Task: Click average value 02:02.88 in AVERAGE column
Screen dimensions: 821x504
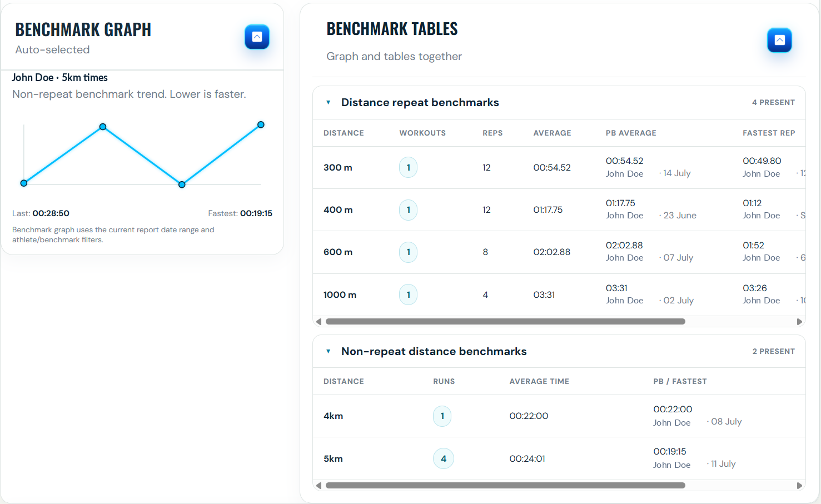Action: (x=552, y=252)
